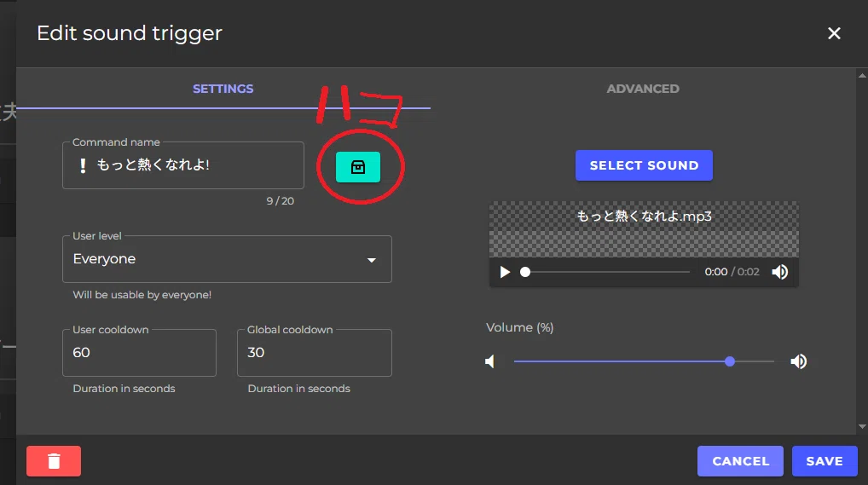Viewport: 868px width, 485px height.
Task: Switch to the SETTINGS tab
Action: 223,89
